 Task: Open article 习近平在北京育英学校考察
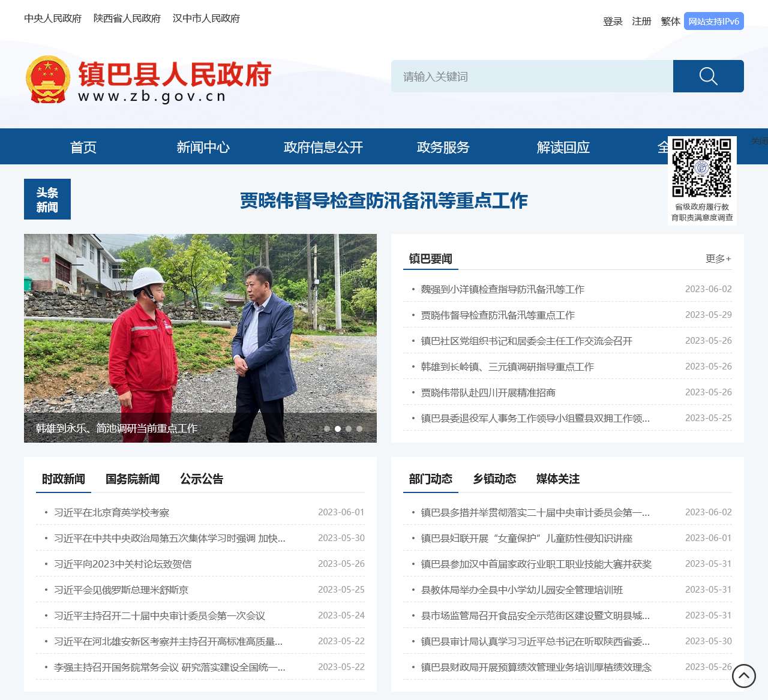[x=112, y=512]
